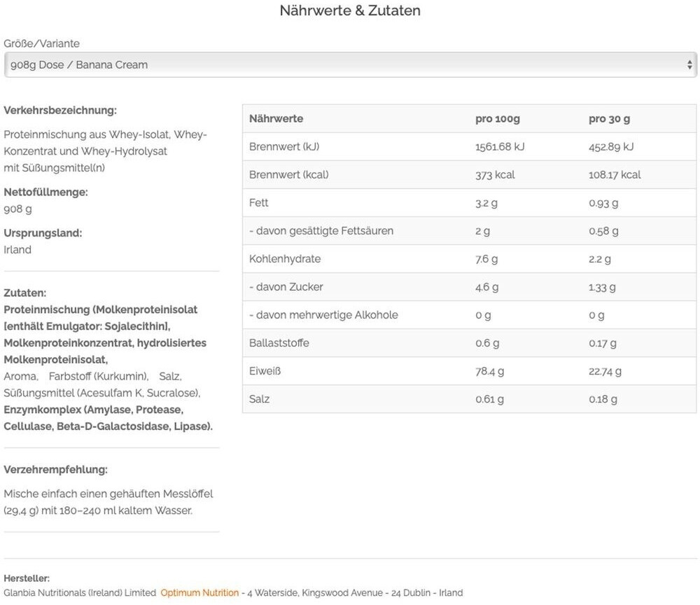
Task: Click the davon Zucker row label
Action: (x=286, y=287)
